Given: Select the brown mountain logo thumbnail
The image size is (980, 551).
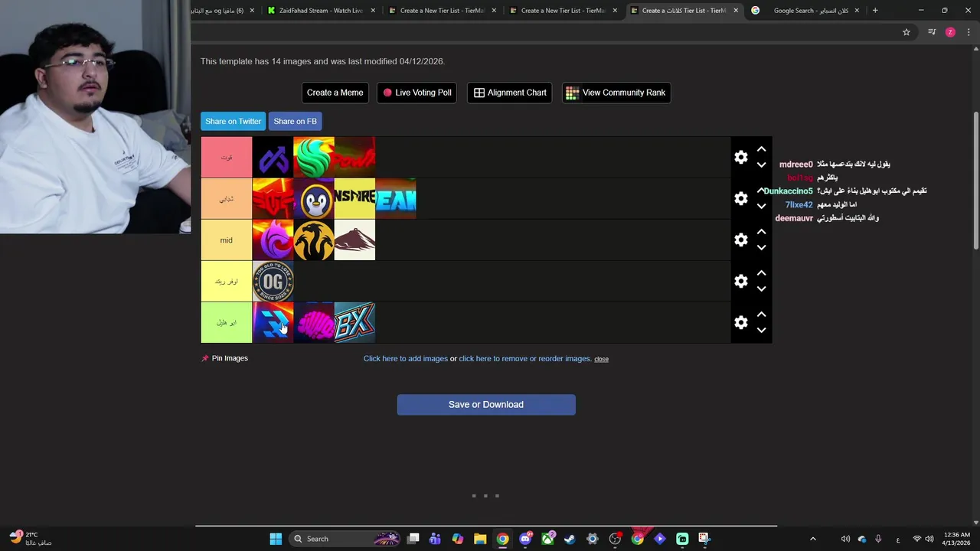Looking at the screenshot, I should pyautogui.click(x=354, y=240).
